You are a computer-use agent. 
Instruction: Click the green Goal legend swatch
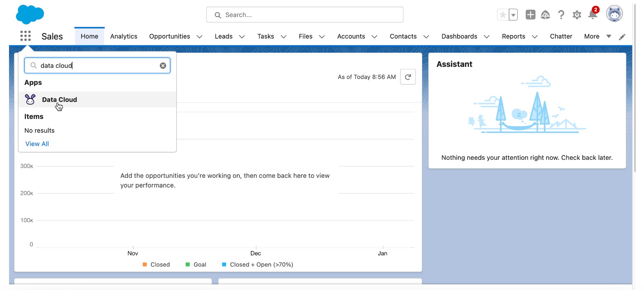tap(188, 264)
